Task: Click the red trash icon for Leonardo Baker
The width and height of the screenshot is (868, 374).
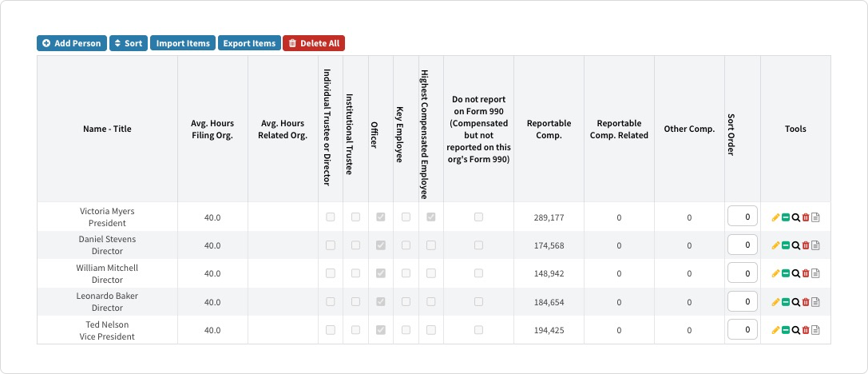Action: (x=806, y=302)
